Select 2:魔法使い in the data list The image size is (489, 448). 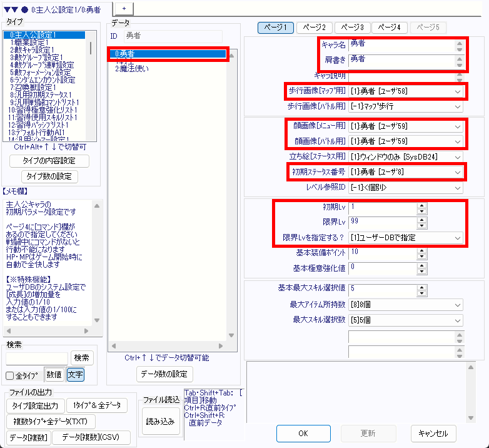point(131,69)
